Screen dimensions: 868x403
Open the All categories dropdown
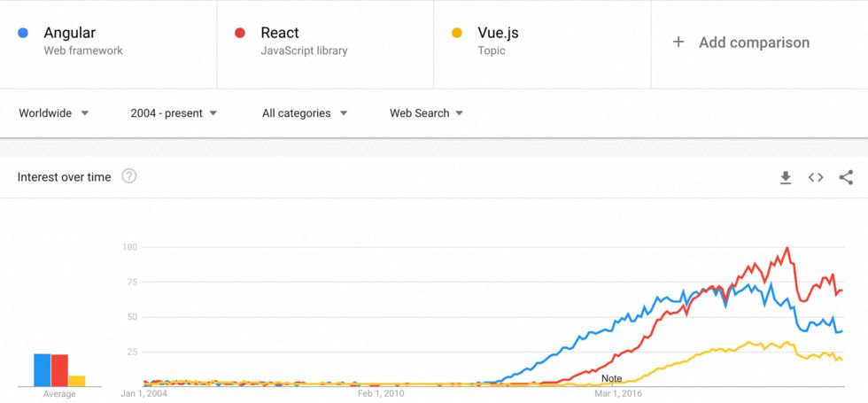tap(305, 113)
